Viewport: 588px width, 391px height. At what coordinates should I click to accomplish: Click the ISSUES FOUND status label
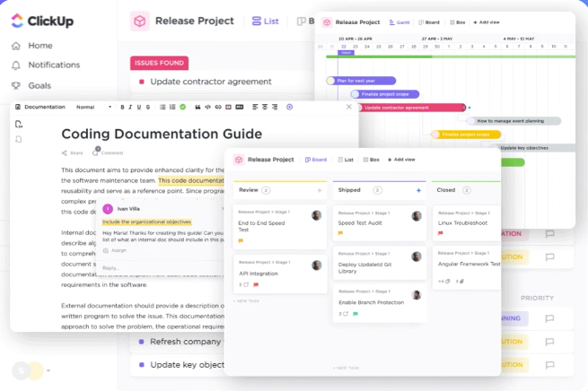(x=160, y=63)
